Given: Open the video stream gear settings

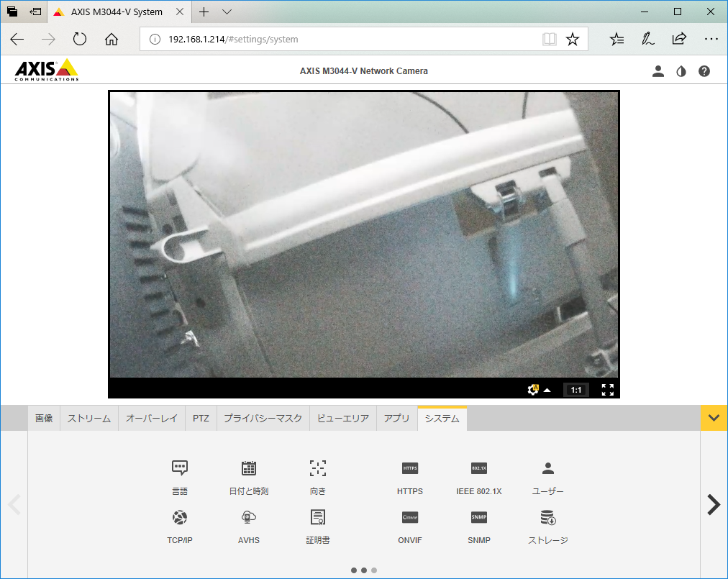Looking at the screenshot, I should 533,390.
